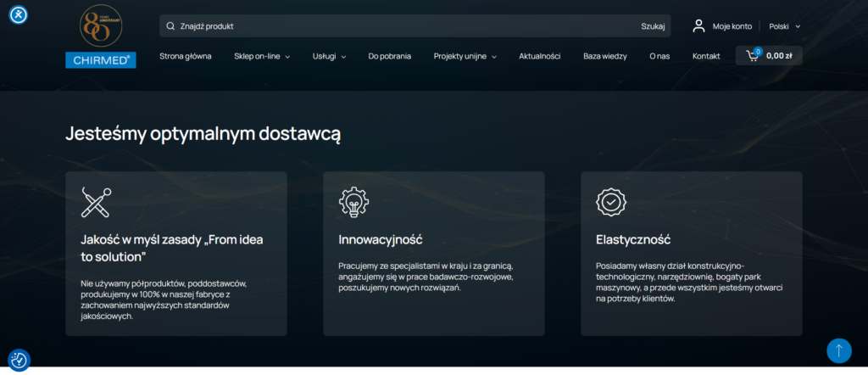
Task: Expand the Usługi dropdown menu
Action: [x=330, y=56]
